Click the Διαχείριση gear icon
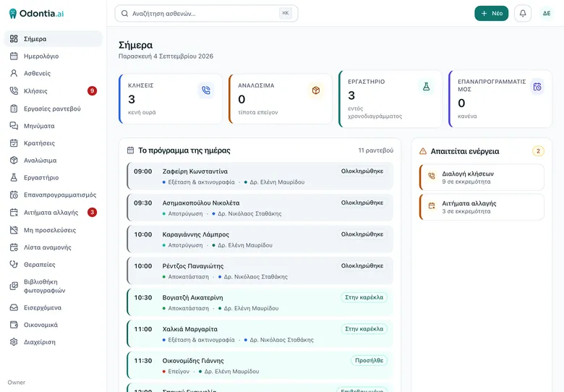Image resolution: width=564 pixels, height=392 pixels. (x=14, y=342)
